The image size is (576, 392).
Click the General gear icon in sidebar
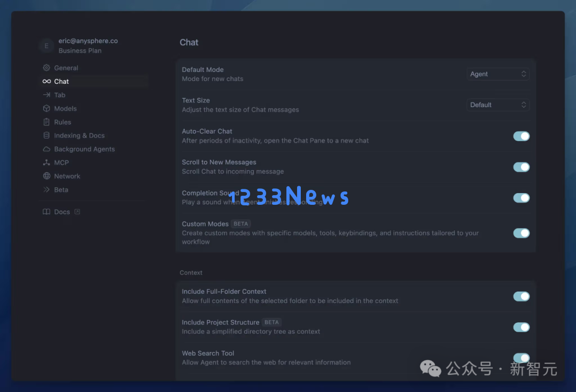point(46,68)
